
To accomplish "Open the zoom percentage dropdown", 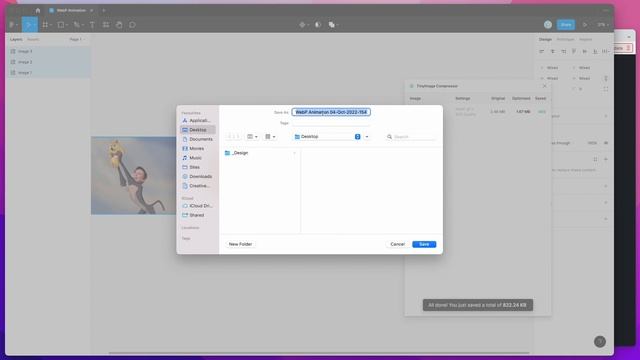I will click(x=602, y=25).
